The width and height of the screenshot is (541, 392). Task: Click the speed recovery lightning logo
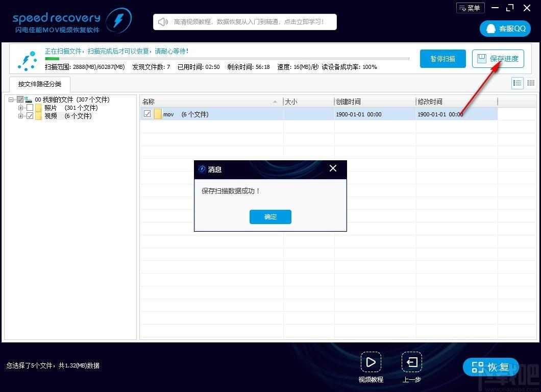pyautogui.click(x=119, y=20)
